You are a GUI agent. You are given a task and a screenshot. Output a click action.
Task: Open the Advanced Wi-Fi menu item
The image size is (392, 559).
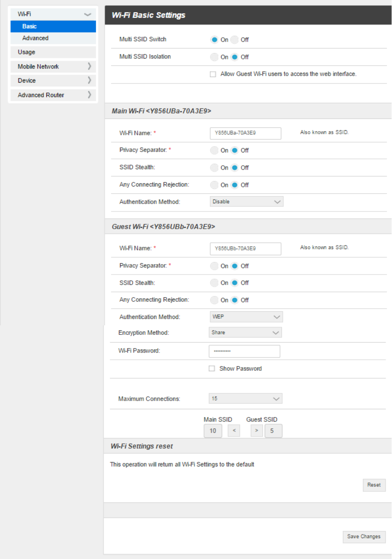point(53,38)
